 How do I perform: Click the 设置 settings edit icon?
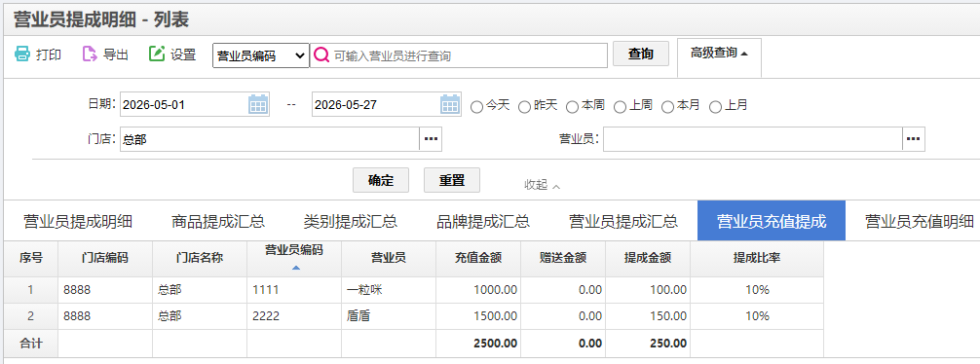click(x=156, y=54)
